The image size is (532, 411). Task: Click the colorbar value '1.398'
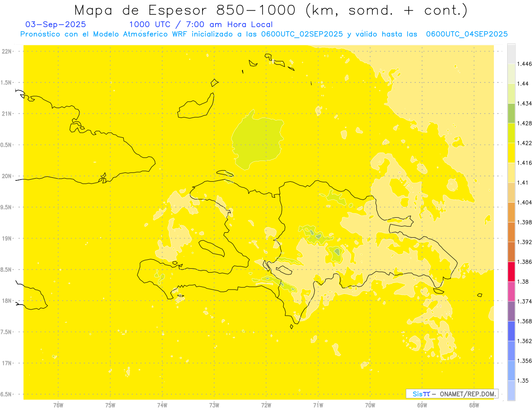coord(524,222)
